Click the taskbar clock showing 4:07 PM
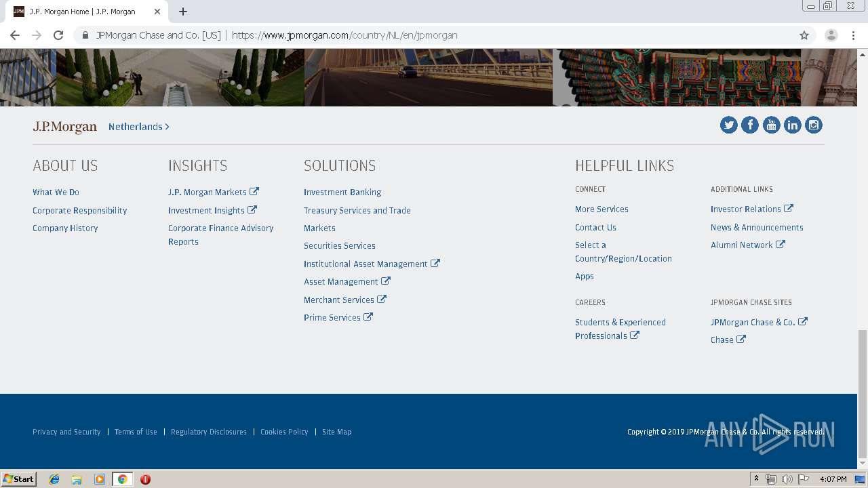The width and height of the screenshot is (868, 488). [833, 479]
